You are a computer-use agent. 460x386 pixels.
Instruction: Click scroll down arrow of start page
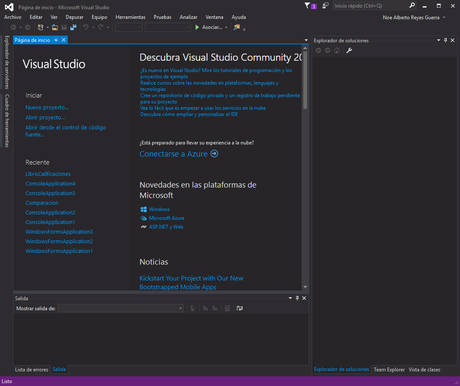pos(305,287)
